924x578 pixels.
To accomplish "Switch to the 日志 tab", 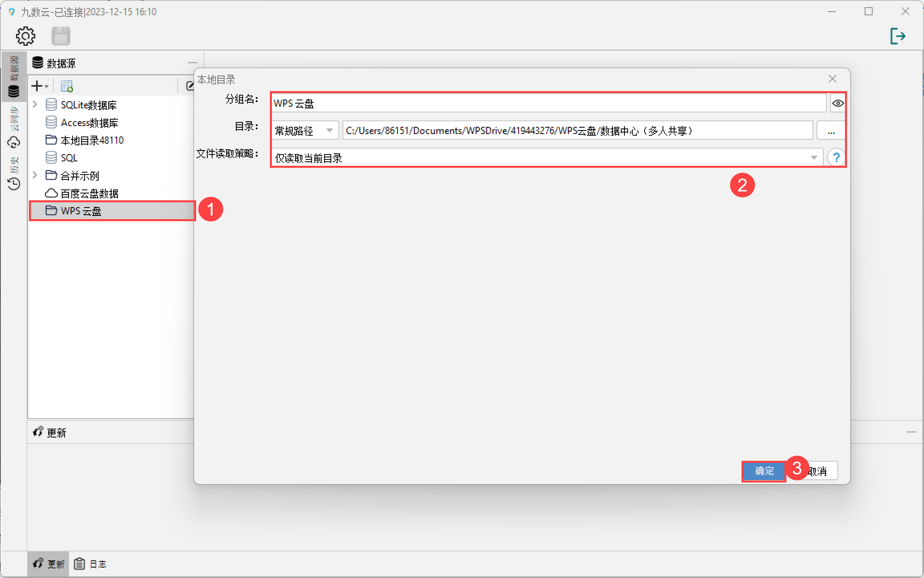I will click(91, 564).
